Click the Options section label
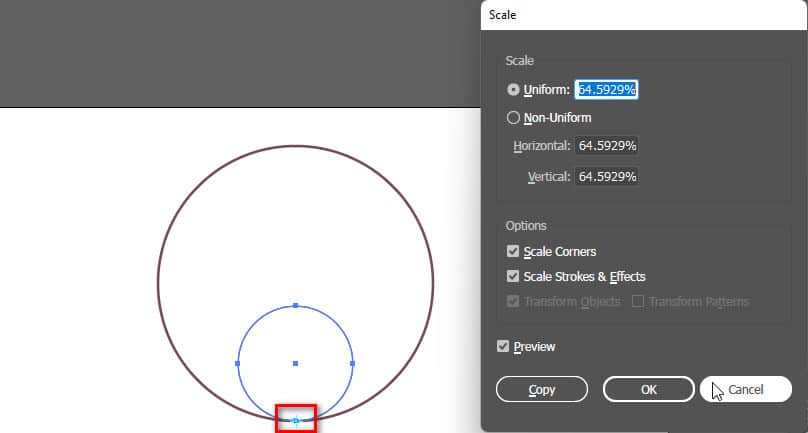The image size is (808, 433). (526, 226)
